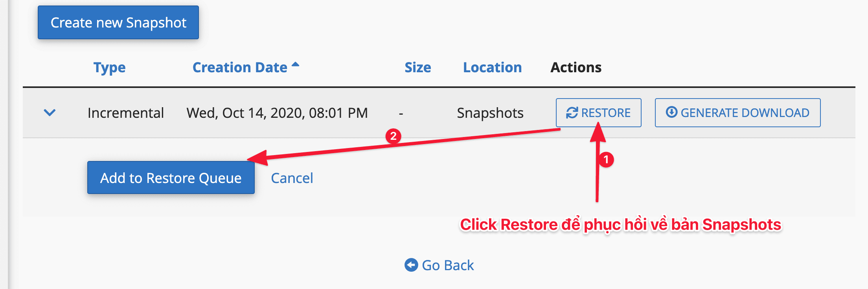This screenshot has height=289, width=868.
Task: Select the Actions column header
Action: pos(576,67)
